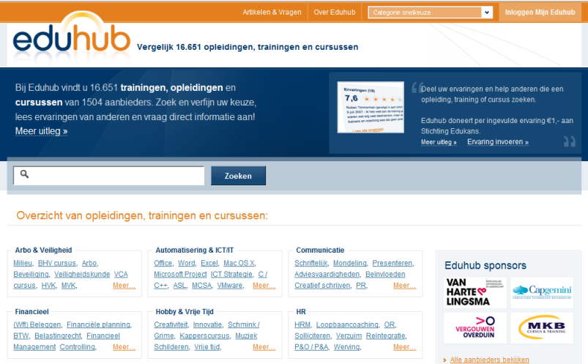Image resolution: width=588 pixels, height=364 pixels.
Task: Click the Office link
Action: pyautogui.click(x=163, y=263)
